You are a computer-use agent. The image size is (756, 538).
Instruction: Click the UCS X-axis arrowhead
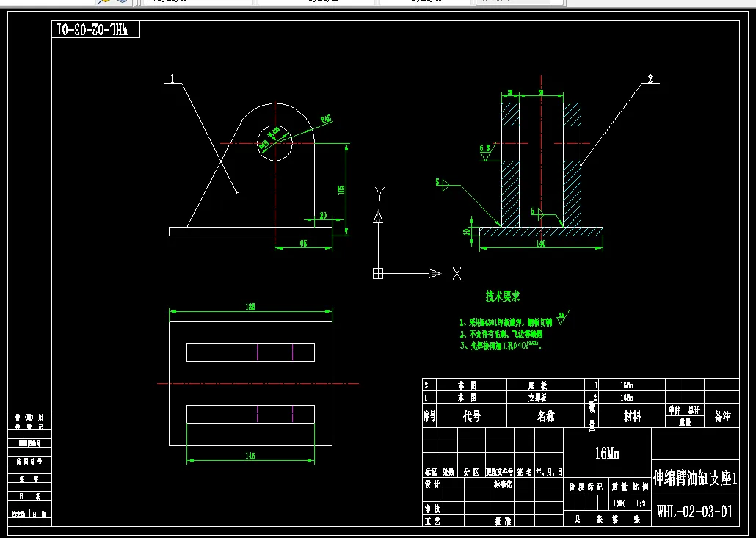[x=435, y=273]
